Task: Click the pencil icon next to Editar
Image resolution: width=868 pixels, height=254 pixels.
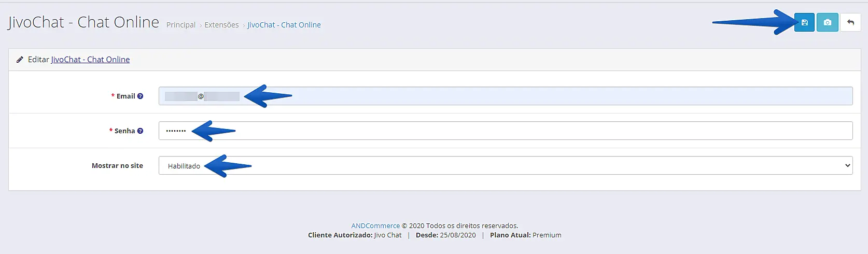Action: tap(20, 60)
